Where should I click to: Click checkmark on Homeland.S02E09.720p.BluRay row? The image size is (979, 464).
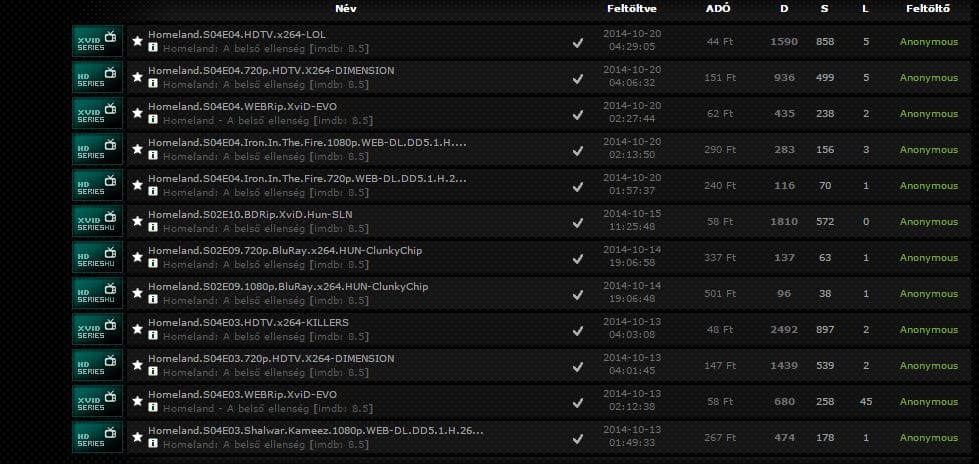(578, 259)
